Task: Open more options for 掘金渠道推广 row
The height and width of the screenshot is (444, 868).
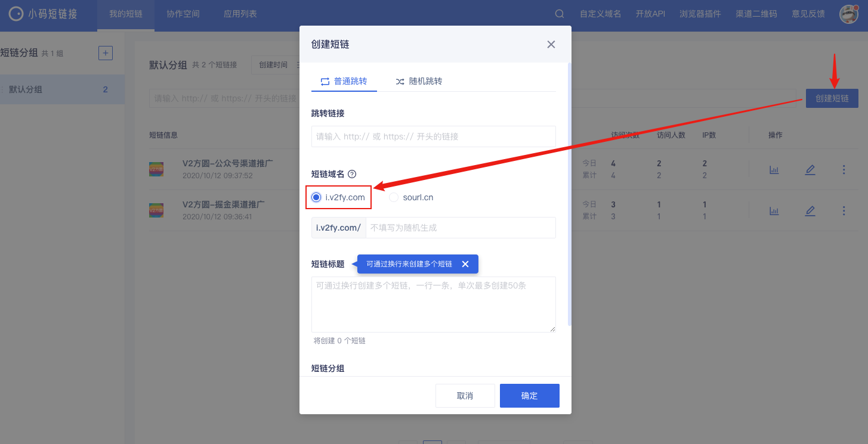Action: point(844,210)
